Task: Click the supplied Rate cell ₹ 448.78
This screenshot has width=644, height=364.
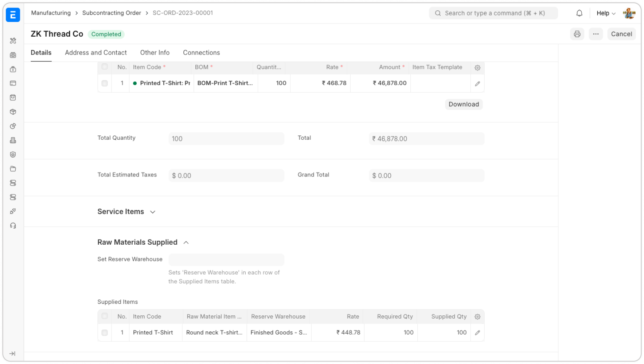Action: coord(338,332)
